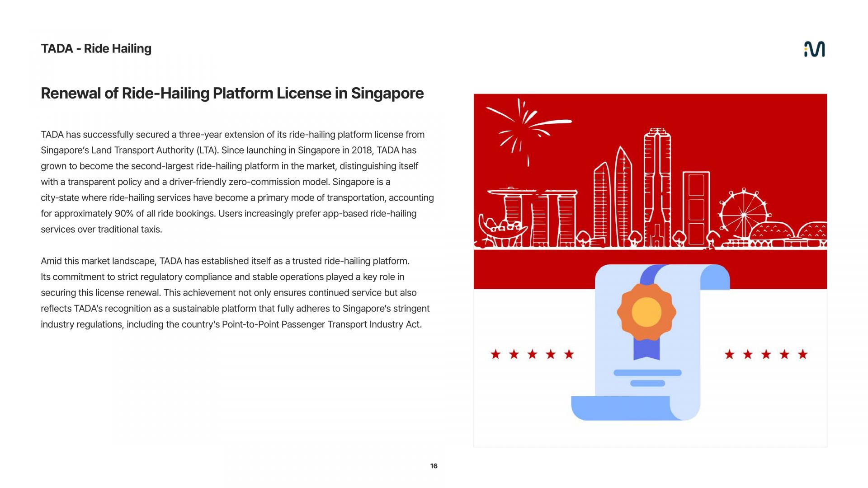This screenshot has width=868, height=488.
Task: Click the paragraph starting 'Amid this market landscape'
Action: (x=235, y=293)
